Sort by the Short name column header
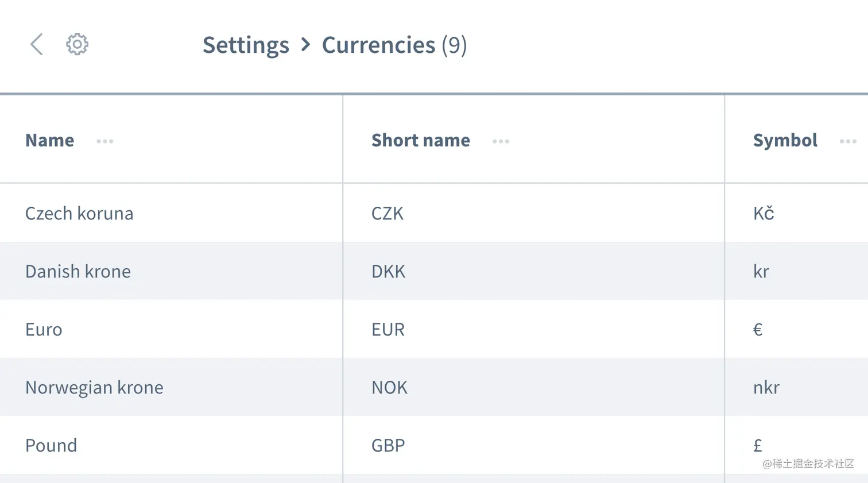The width and height of the screenshot is (868, 483). click(421, 141)
